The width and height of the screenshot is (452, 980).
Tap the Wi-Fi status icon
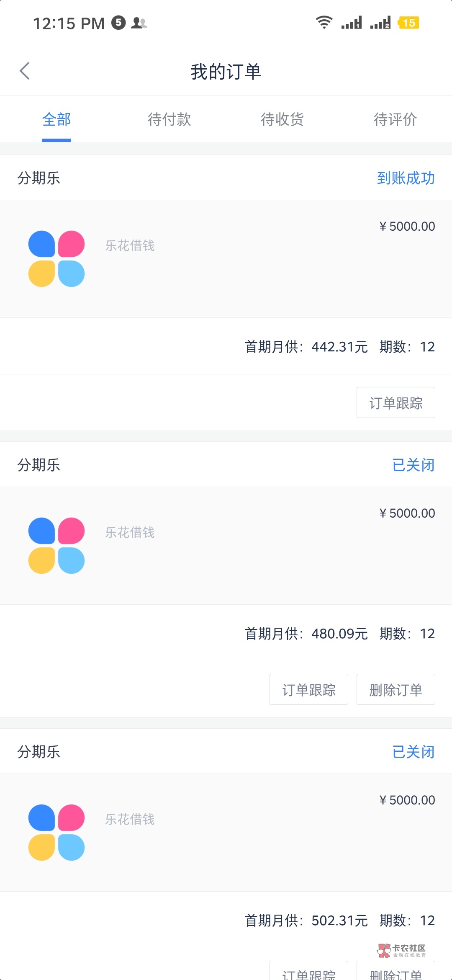tap(324, 23)
